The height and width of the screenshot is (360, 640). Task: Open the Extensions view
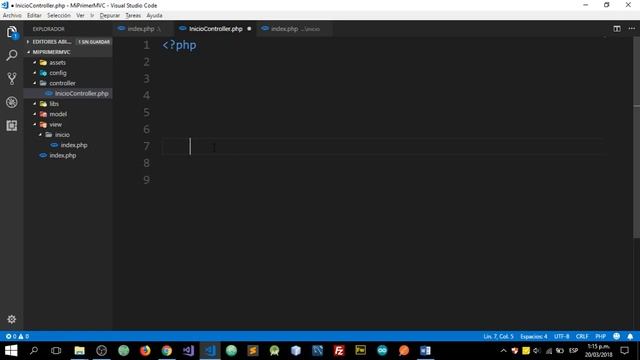[x=11, y=125]
